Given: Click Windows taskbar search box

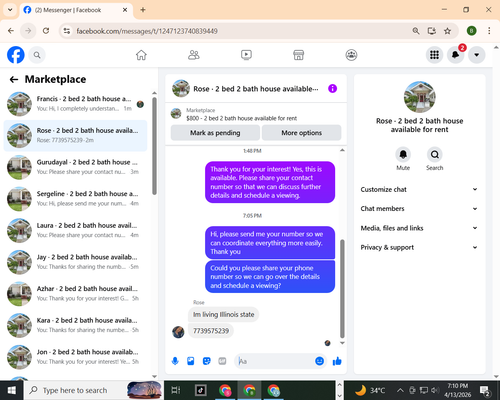Looking at the screenshot, I should pos(93,390).
